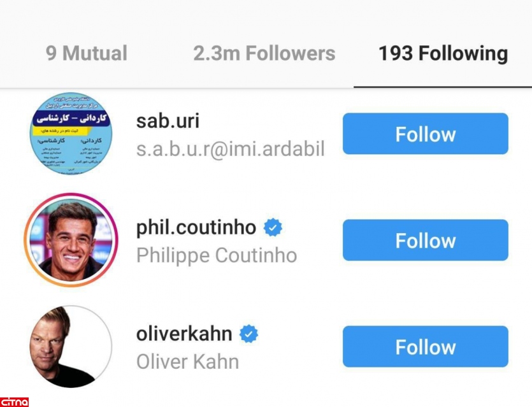Select the 193 Following tab

443,54
